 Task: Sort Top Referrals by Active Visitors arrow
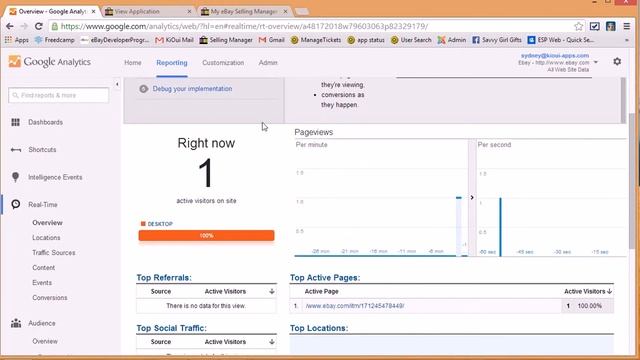coord(272,291)
